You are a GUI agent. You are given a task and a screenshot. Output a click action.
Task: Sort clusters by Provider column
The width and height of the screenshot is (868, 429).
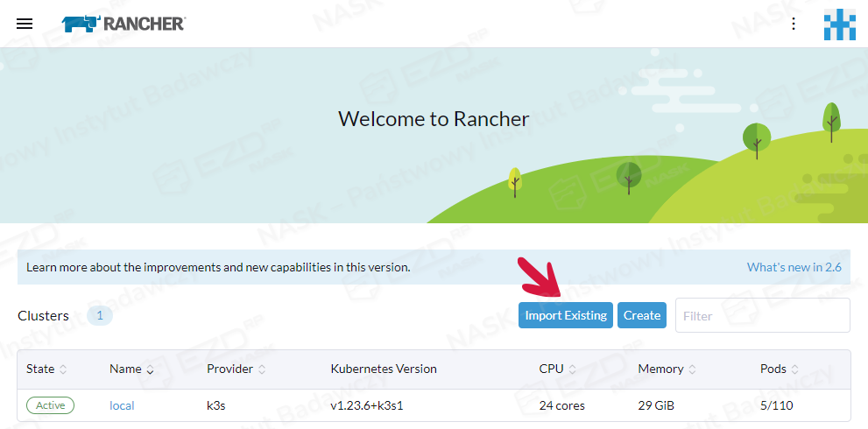tap(236, 369)
